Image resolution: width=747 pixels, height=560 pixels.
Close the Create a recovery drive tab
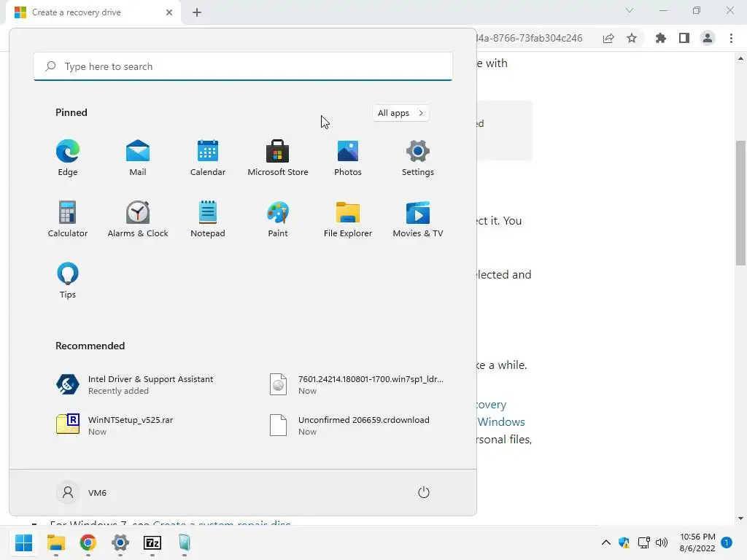click(x=169, y=12)
